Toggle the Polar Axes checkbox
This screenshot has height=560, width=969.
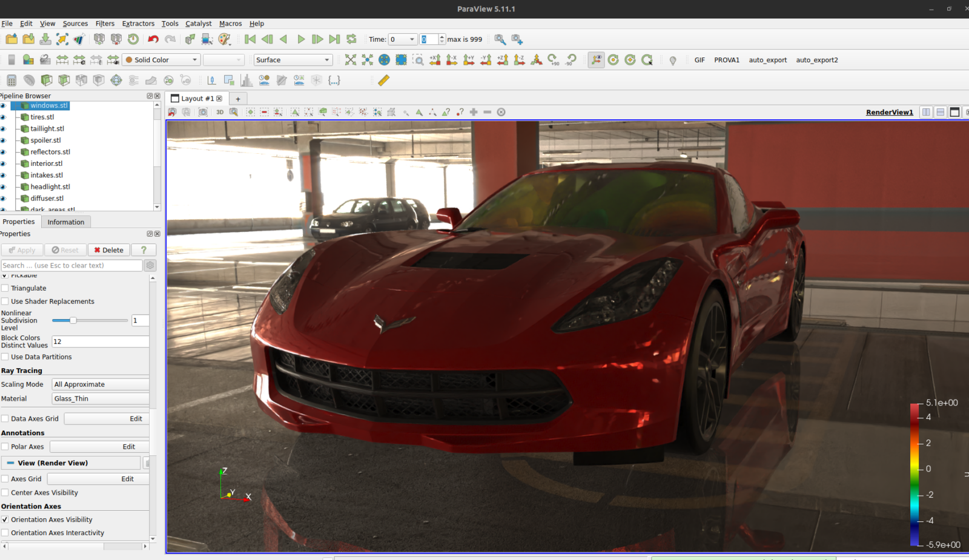click(x=5, y=447)
